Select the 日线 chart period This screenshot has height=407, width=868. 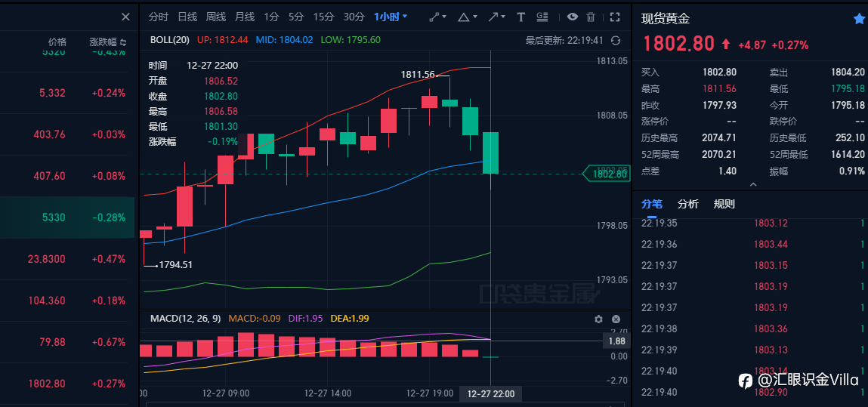click(x=187, y=17)
